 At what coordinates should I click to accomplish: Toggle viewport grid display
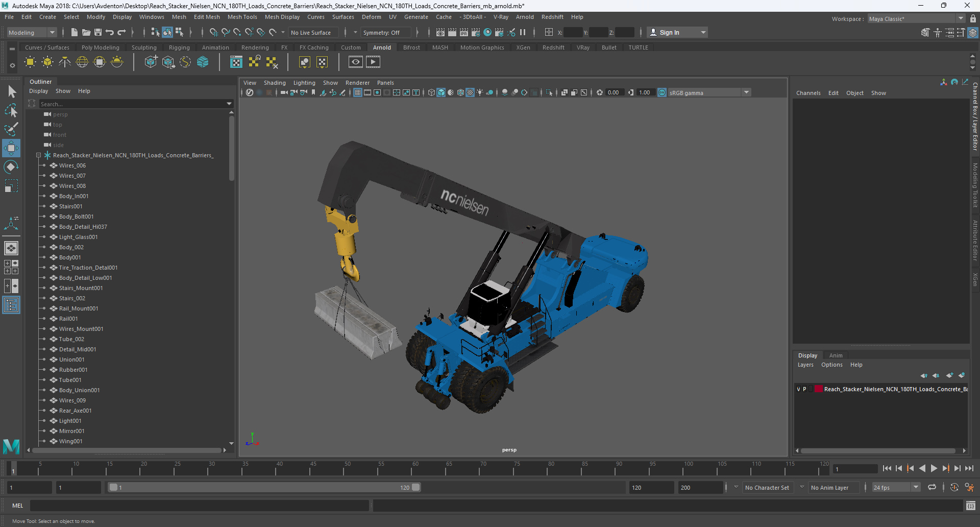[358, 92]
